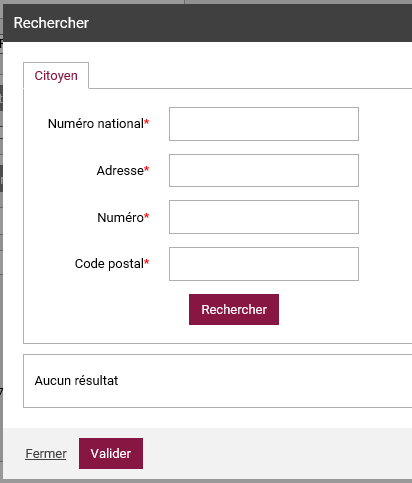Close the dialog via Fermer link

point(46,454)
